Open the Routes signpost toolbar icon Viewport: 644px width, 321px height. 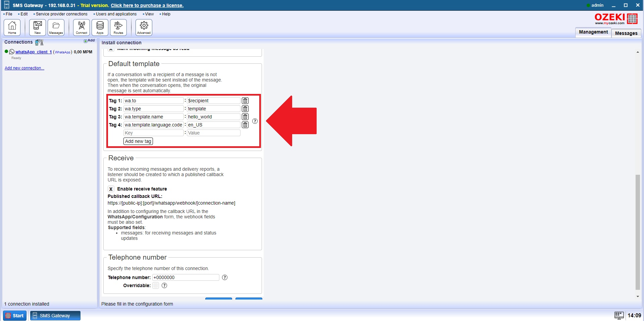[118, 27]
